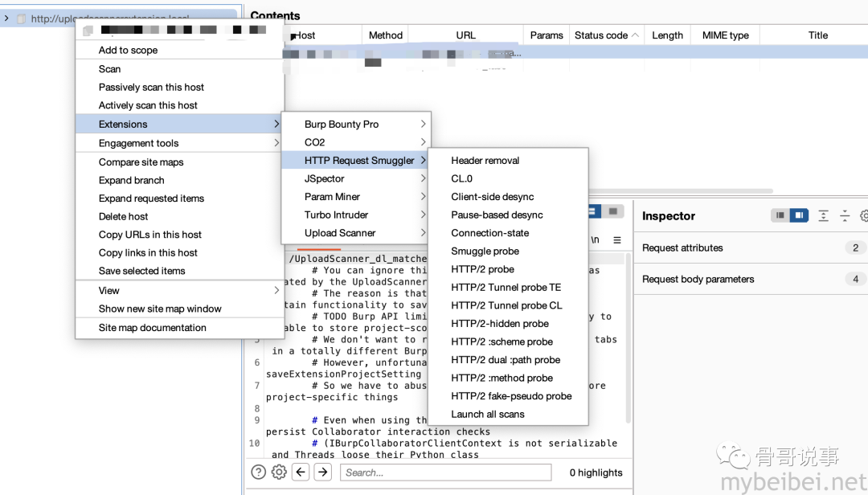This screenshot has width=868, height=495.
Task: Open the Extensions submenu
Action: 180,124
